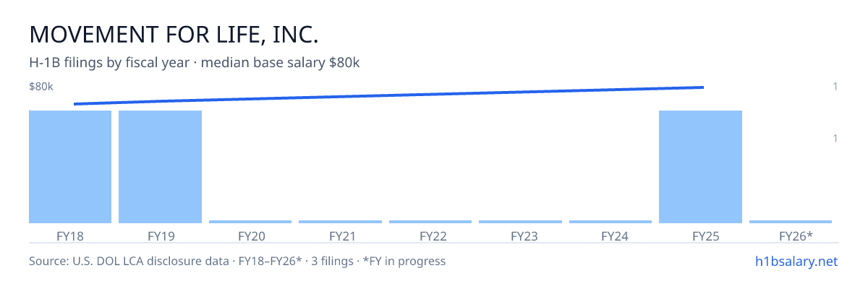Click the median salary trend line
The height and width of the screenshot is (289, 868).
(388, 95)
